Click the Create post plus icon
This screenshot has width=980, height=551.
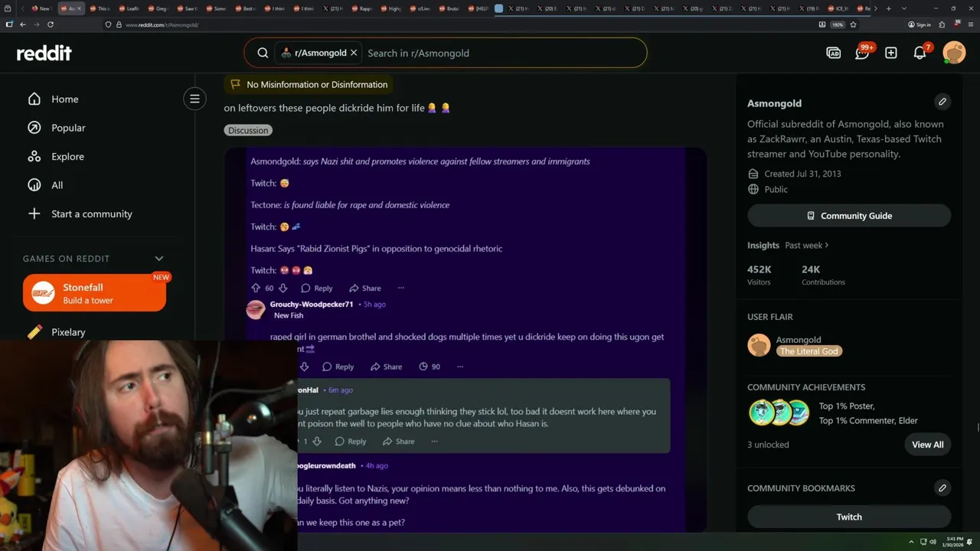(891, 53)
